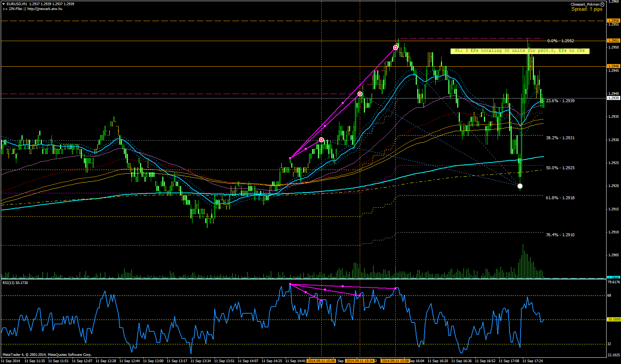Click the RSI scale value 32
This screenshot has height=364, width=621.
point(610,344)
